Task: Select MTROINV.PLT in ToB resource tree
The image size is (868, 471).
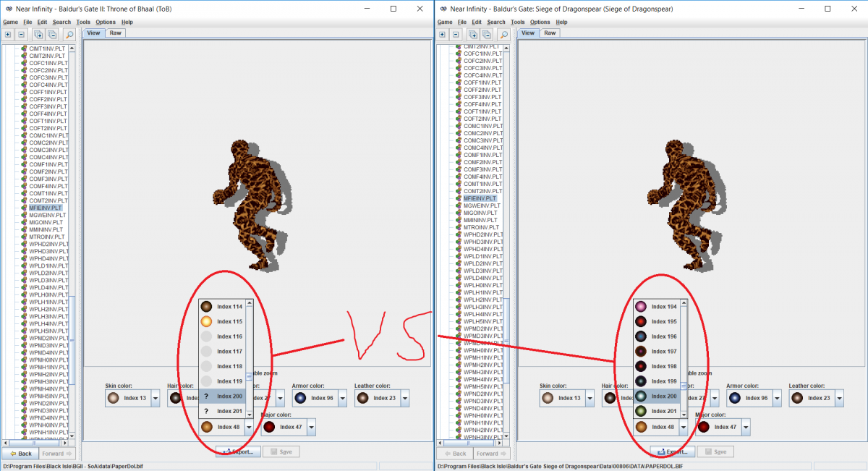Action: [46, 237]
